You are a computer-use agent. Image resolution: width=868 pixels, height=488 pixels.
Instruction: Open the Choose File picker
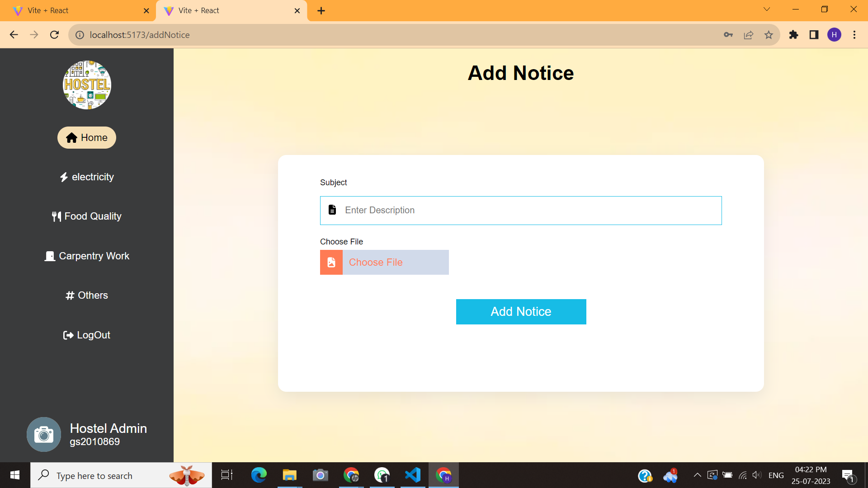click(x=384, y=262)
